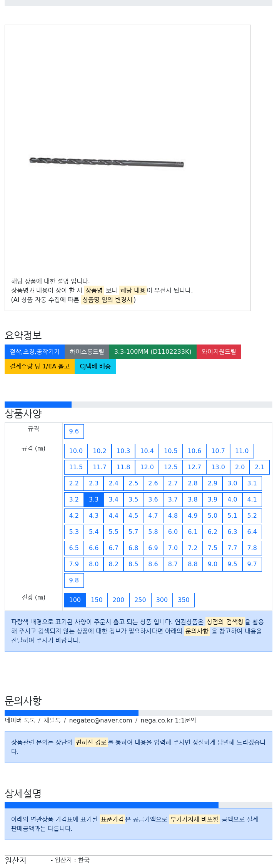Click the 네이버 톡톡 contact option
This screenshot has height=868, width=277.
(20, 720)
